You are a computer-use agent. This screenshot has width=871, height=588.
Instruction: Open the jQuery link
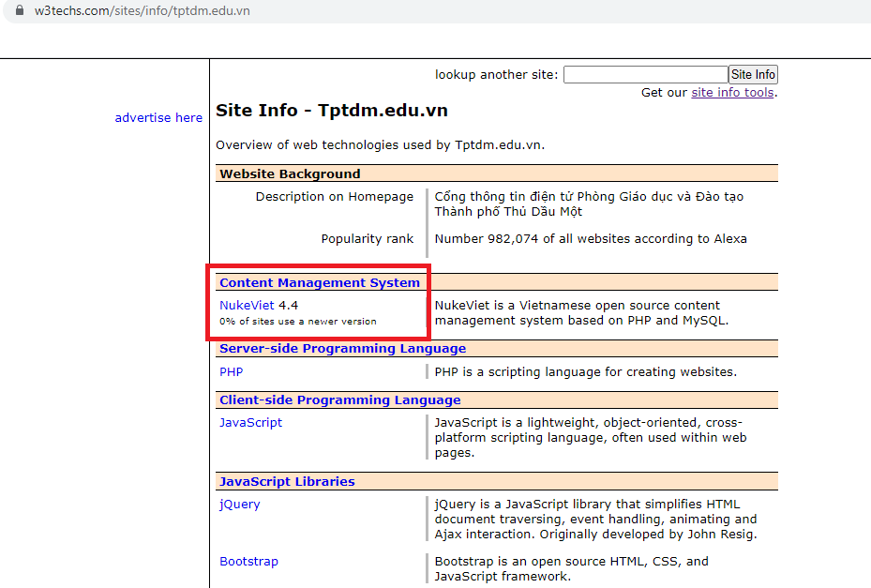click(x=239, y=505)
